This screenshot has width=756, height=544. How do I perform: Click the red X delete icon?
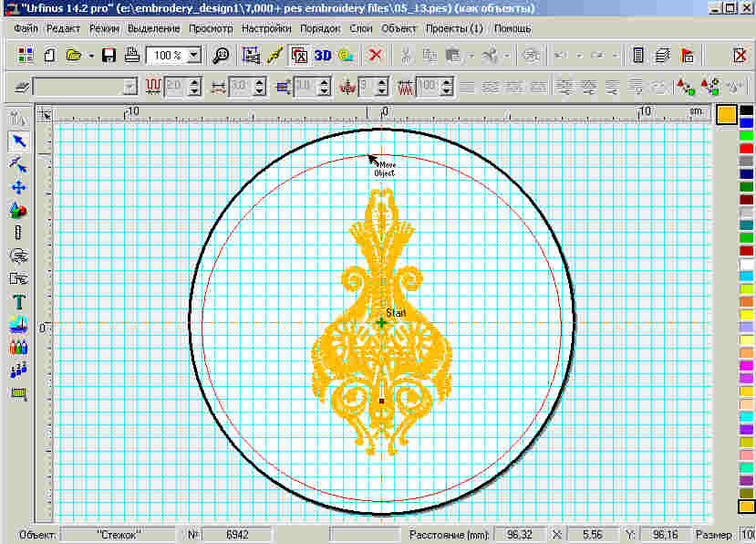point(376,56)
